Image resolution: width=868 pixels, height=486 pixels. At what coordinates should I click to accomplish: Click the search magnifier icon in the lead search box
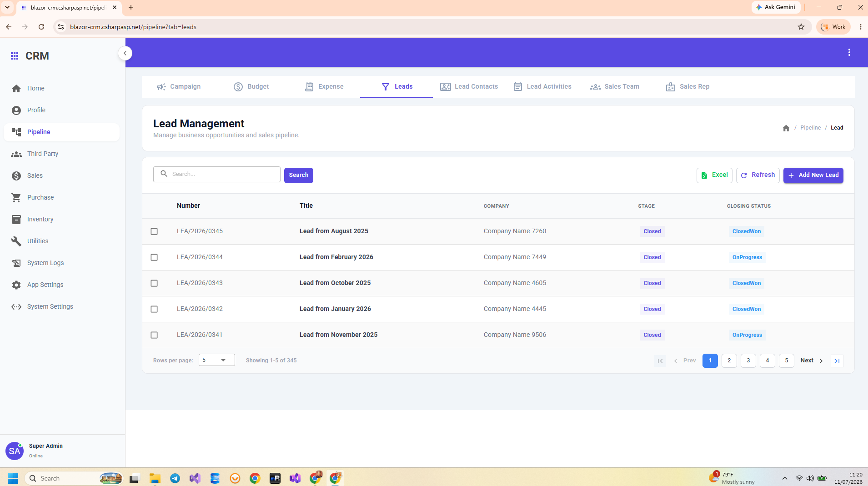164,174
